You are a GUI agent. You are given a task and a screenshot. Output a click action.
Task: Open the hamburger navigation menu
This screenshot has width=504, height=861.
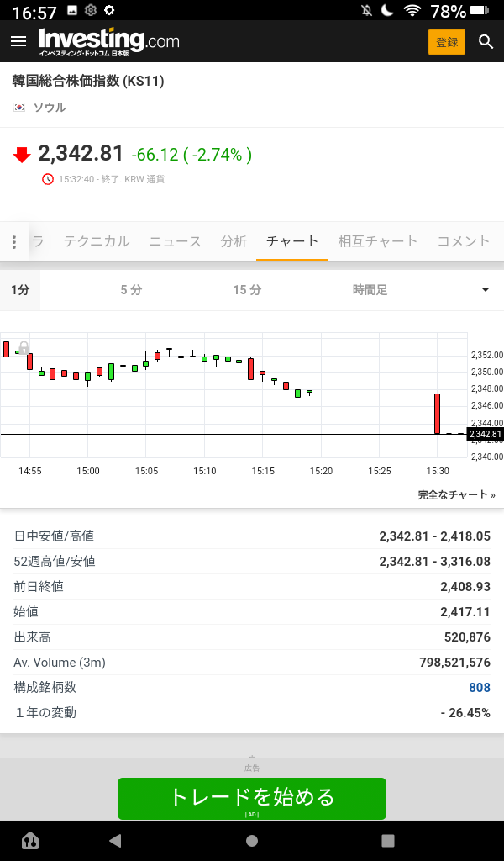(18, 41)
